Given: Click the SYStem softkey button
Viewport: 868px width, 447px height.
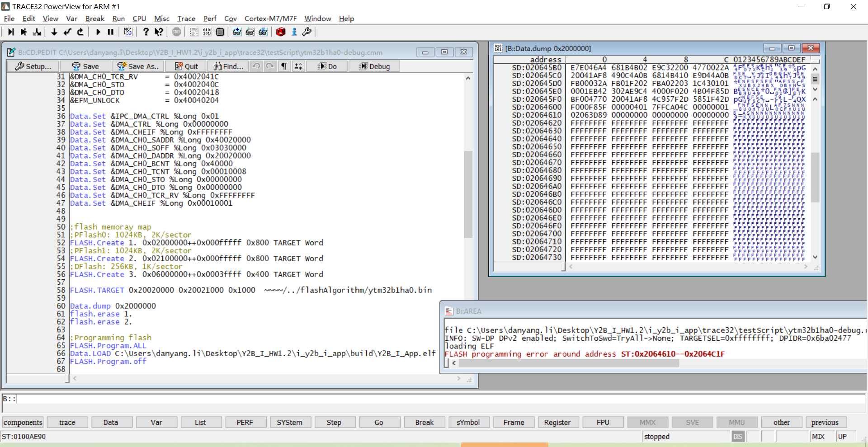Looking at the screenshot, I should pos(289,422).
